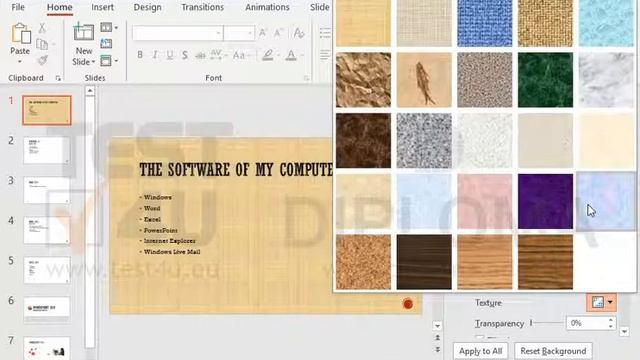Open the File tab

click(x=18, y=7)
